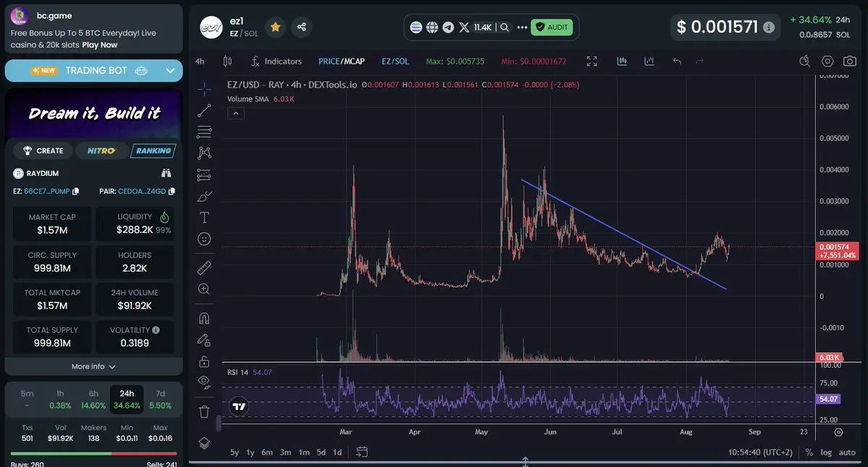This screenshot has height=467, width=868.
Task: Open the emoji icons tool
Action: [204, 238]
